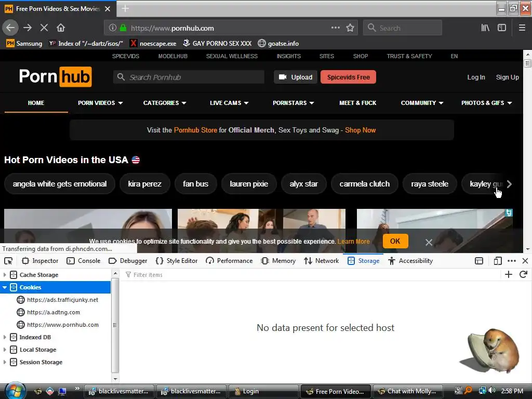Select the https://ads.trafficjunky.net cookie host
Image resolution: width=532 pixels, height=399 pixels.
click(63, 300)
